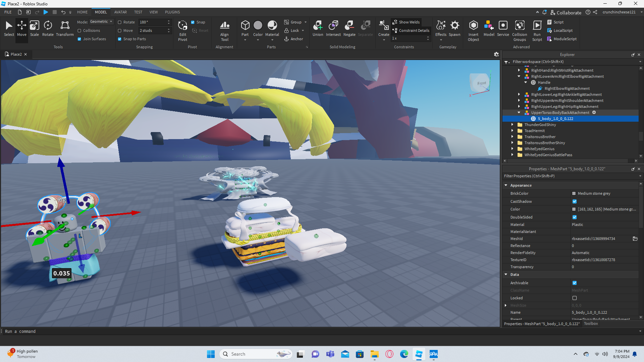This screenshot has height=362, width=644.
Task: Open the Geometric mode dropdown
Action: (x=101, y=22)
